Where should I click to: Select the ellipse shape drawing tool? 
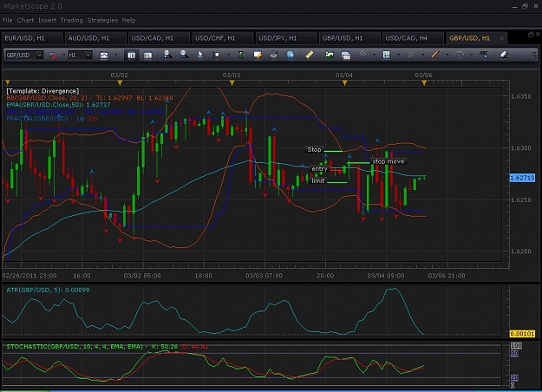point(460,55)
